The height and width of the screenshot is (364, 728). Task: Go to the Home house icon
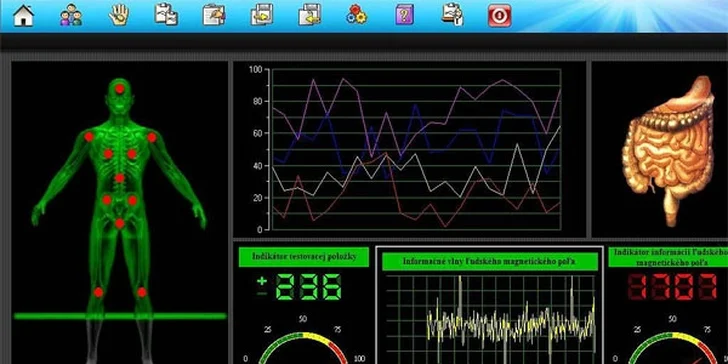(x=23, y=15)
